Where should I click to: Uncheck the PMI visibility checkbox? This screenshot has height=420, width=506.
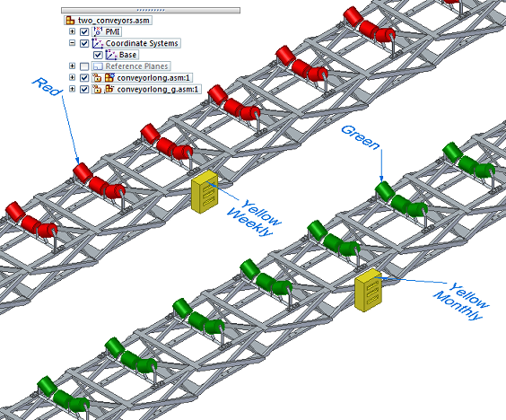click(x=84, y=32)
